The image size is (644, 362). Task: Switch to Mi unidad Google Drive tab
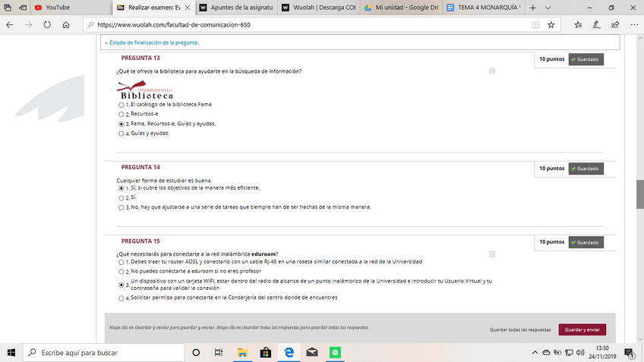pos(401,8)
